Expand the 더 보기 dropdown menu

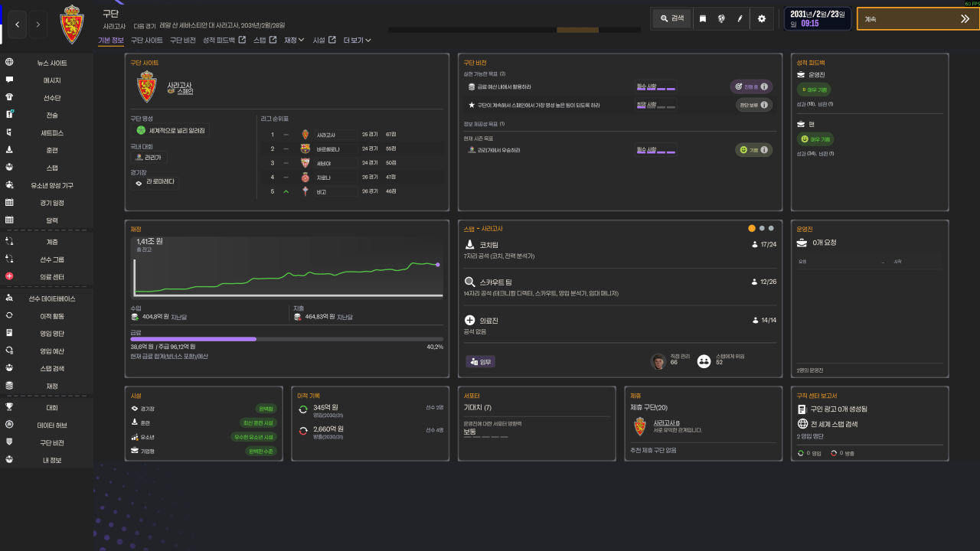tap(358, 40)
